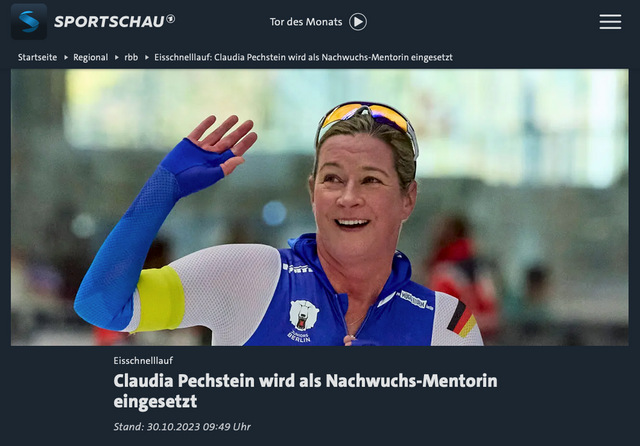Click the SPORTSCHAU wordmark in the header

point(109,22)
